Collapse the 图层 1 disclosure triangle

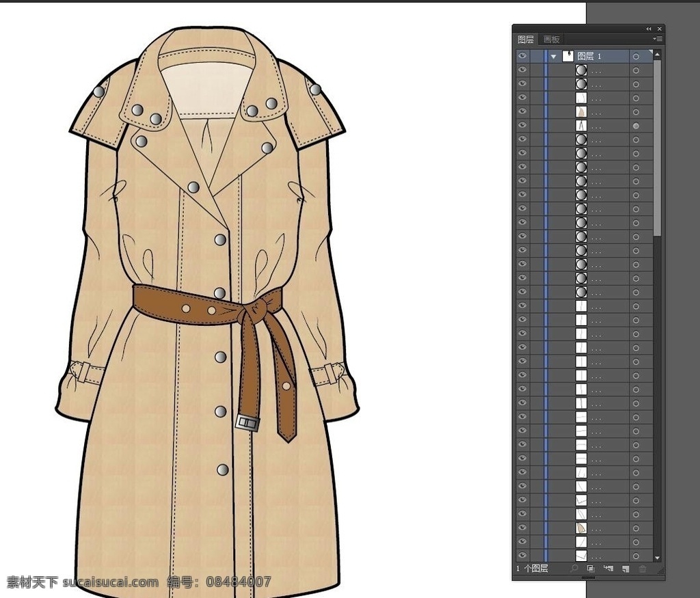tap(554, 57)
